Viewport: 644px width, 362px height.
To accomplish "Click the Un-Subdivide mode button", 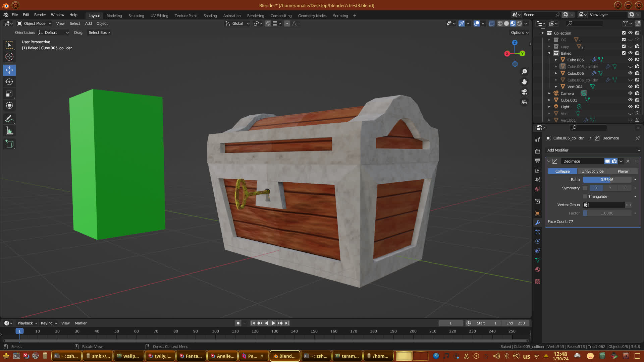I will [x=592, y=171].
